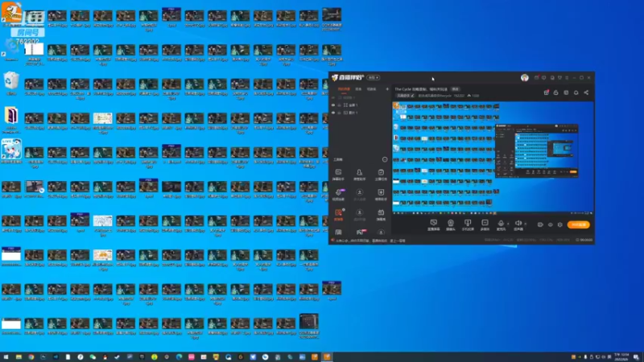Image resolution: width=644 pixels, height=362 pixels.
Task: Switch to the orange-highlighted scene tab
Action: click(344, 89)
